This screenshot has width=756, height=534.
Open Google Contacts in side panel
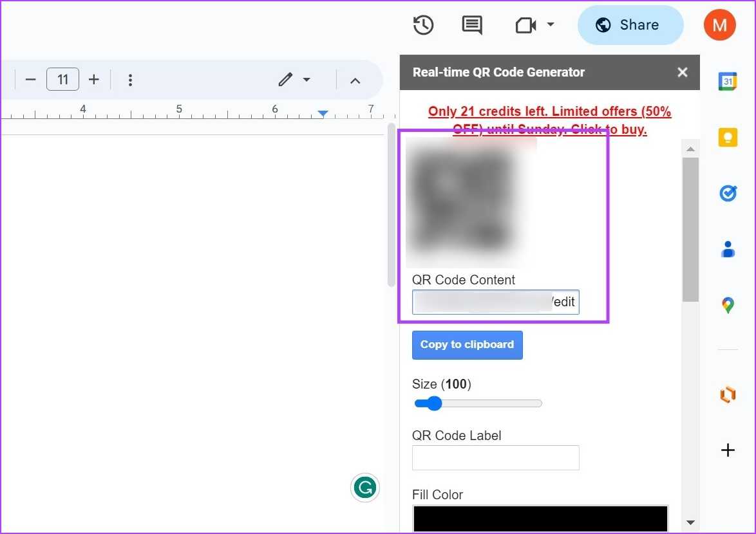point(728,249)
